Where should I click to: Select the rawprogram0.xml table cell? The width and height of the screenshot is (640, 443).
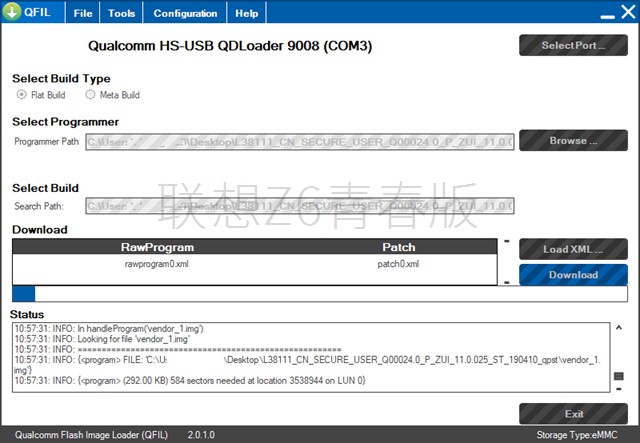pos(157,264)
